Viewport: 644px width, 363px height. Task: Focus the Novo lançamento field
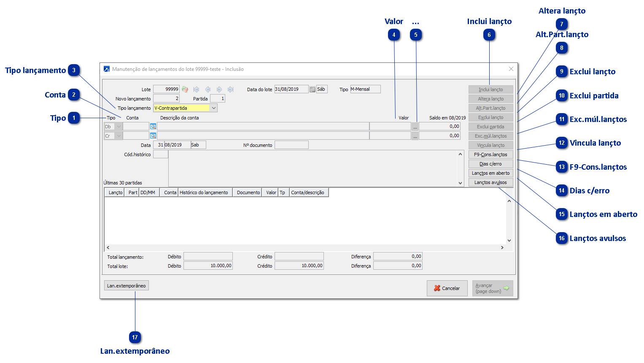pyautogui.click(x=166, y=98)
